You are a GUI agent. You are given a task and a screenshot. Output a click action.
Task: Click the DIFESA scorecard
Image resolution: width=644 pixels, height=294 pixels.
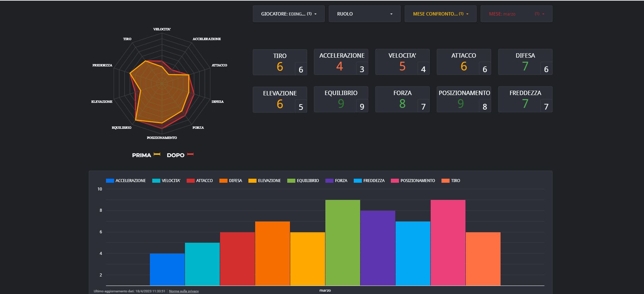coord(525,62)
